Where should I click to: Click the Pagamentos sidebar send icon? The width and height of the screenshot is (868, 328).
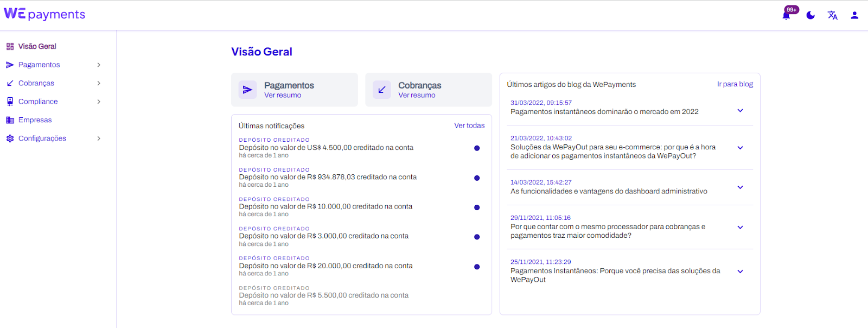click(10, 65)
